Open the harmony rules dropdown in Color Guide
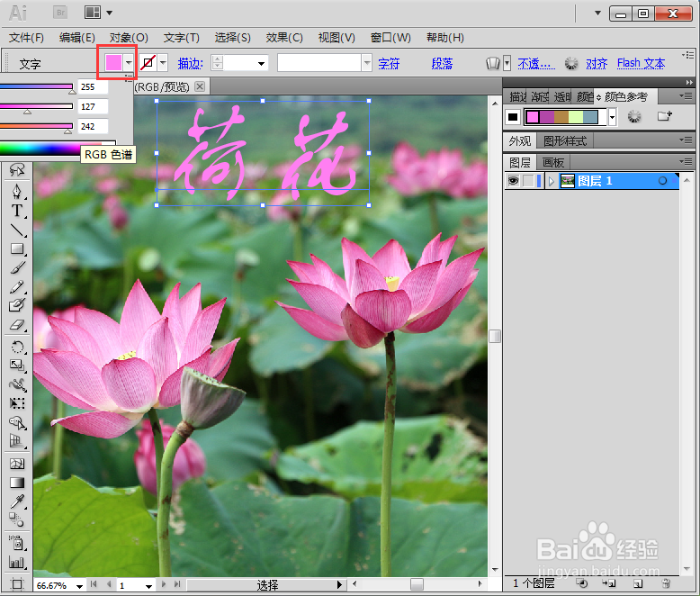 click(613, 117)
